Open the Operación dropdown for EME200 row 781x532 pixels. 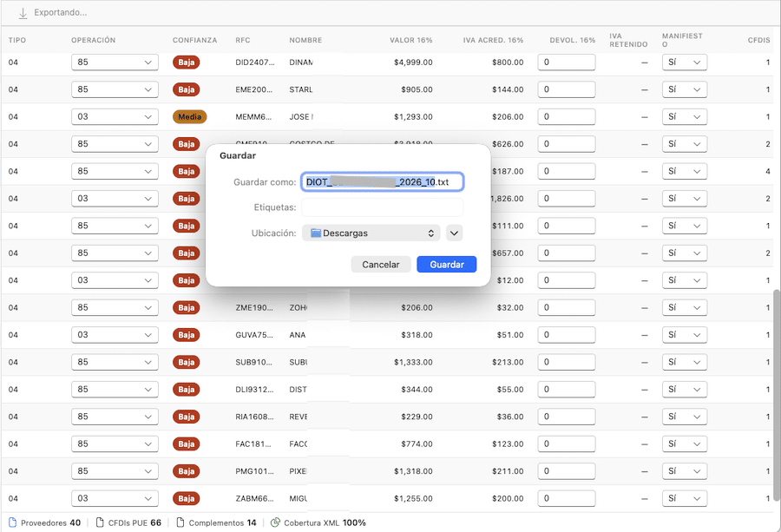[115, 89]
